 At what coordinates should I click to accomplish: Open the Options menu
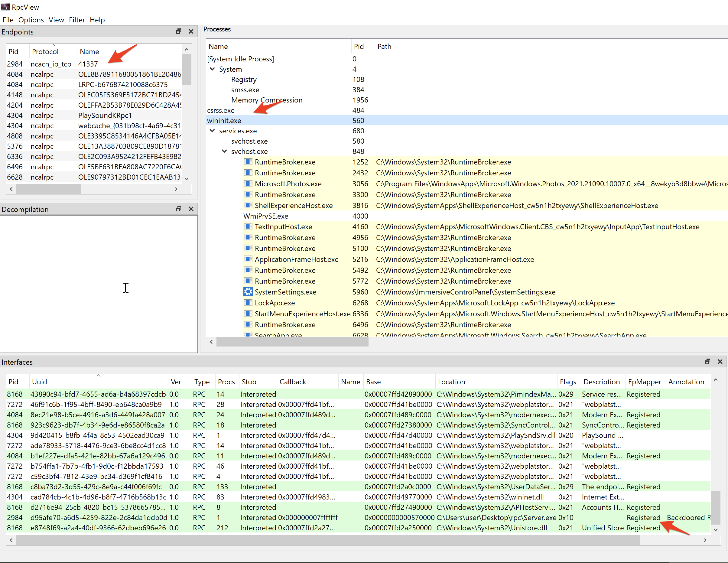(31, 20)
